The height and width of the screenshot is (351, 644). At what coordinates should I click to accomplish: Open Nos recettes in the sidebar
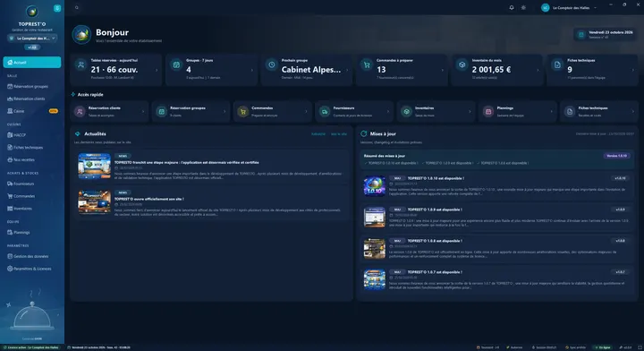click(x=32, y=159)
